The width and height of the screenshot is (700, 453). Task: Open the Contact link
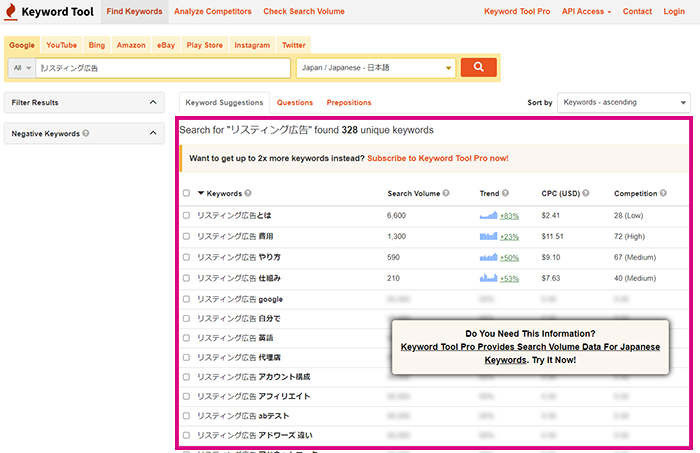637,12
